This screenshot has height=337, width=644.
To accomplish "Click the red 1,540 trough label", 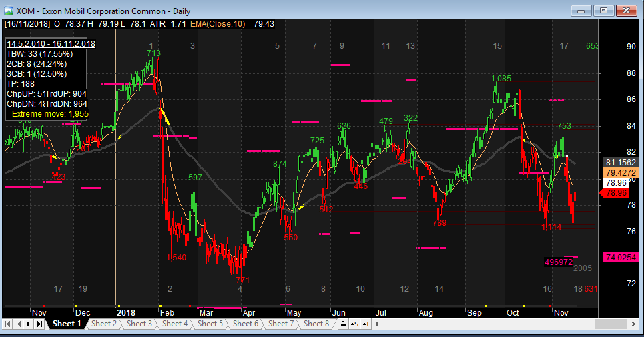I will (x=176, y=258).
